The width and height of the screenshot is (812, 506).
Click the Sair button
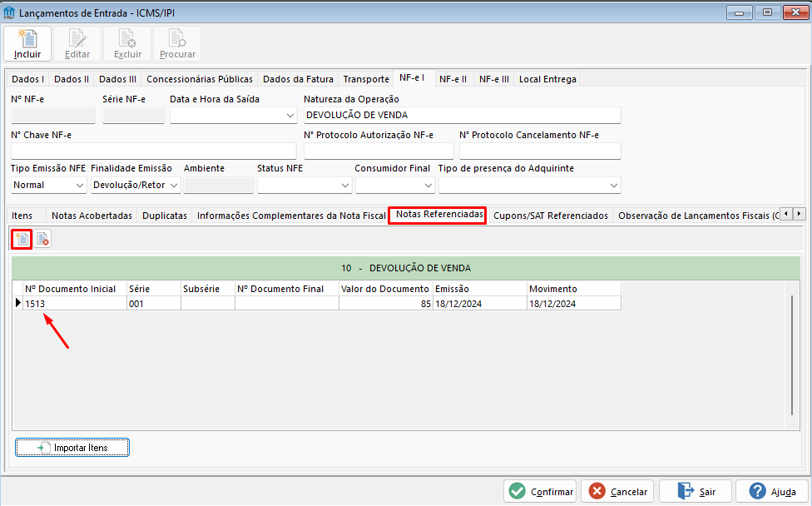point(695,492)
